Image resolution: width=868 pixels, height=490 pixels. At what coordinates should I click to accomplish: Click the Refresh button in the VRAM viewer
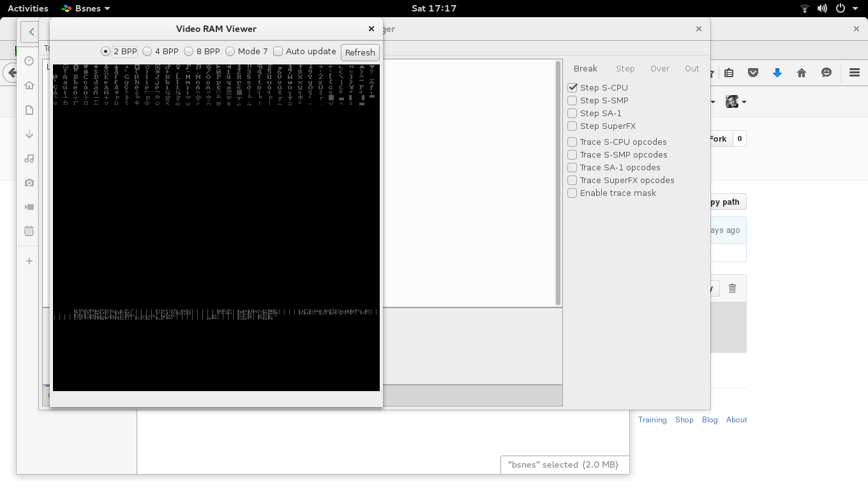coord(360,52)
